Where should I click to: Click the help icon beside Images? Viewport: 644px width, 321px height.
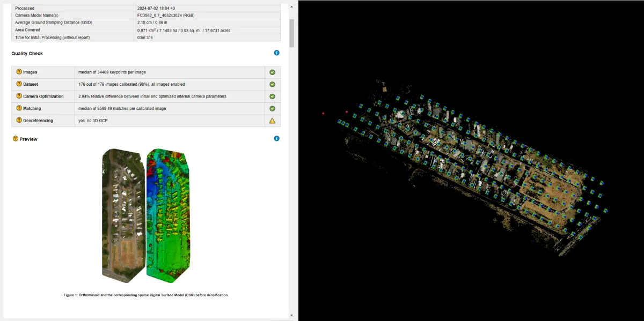19,72
